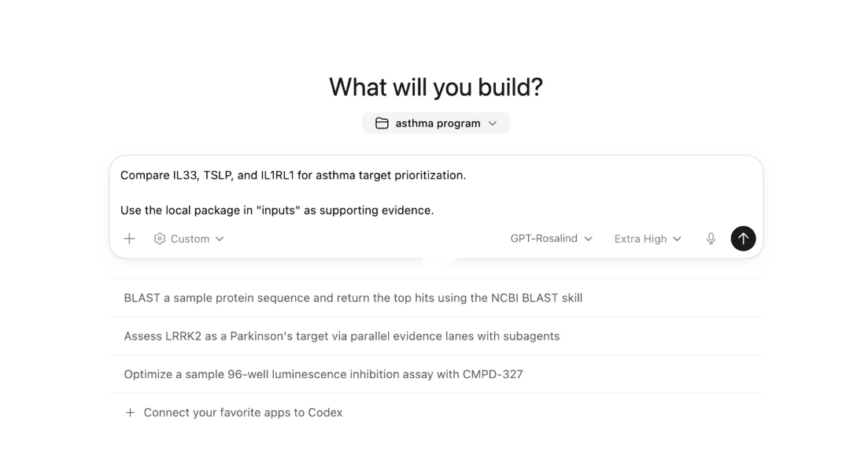Expand the chevron beside Custom
Screen dimensions: 868x475
click(x=220, y=239)
